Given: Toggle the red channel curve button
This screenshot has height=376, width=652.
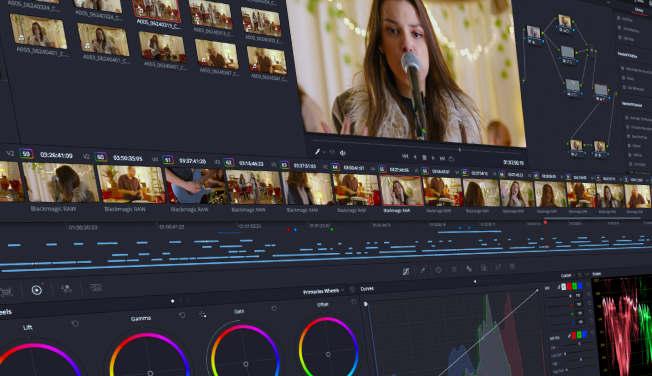Looking at the screenshot, I should [x=569, y=286].
